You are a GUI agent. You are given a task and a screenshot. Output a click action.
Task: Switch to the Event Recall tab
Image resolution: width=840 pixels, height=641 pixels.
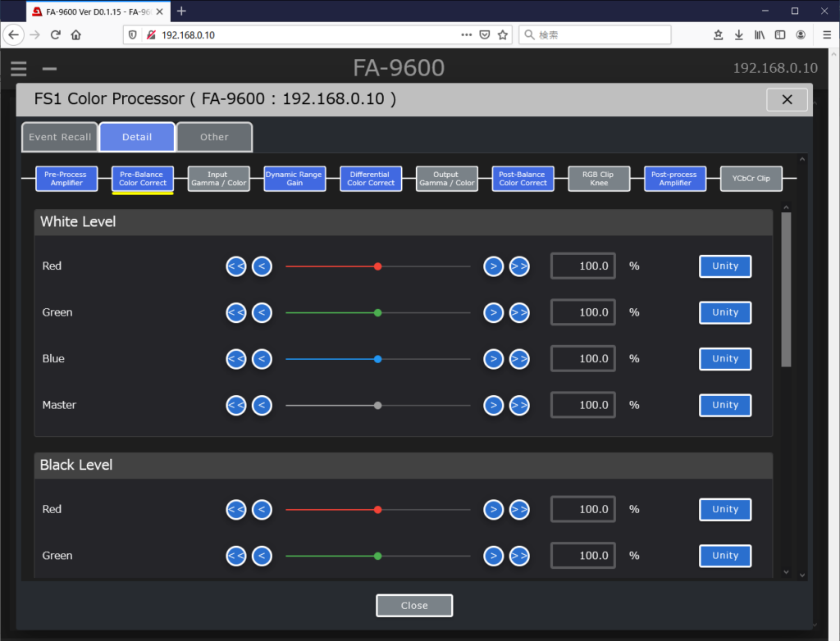tap(60, 137)
